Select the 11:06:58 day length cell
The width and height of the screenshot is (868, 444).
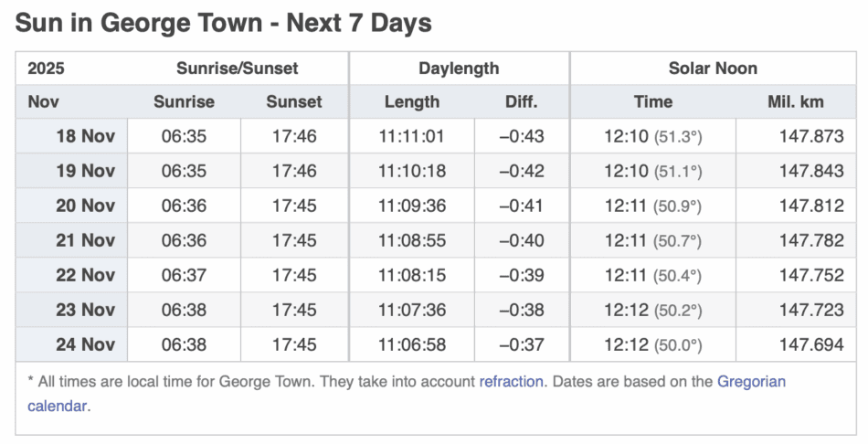(411, 345)
